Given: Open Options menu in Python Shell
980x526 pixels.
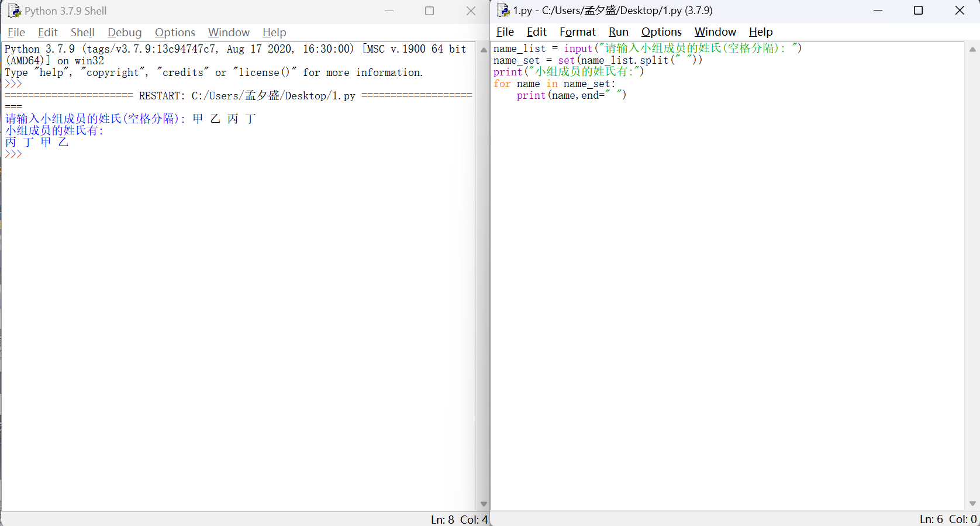Looking at the screenshot, I should [x=175, y=33].
